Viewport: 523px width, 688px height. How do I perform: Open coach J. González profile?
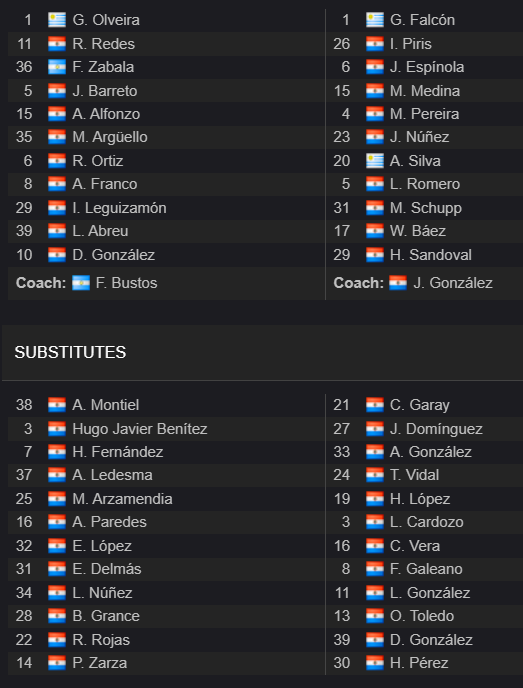point(453,283)
